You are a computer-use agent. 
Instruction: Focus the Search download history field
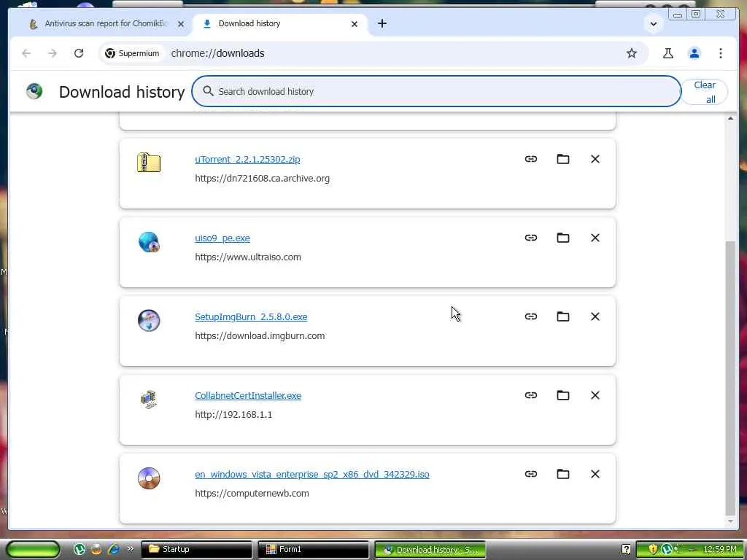436,91
